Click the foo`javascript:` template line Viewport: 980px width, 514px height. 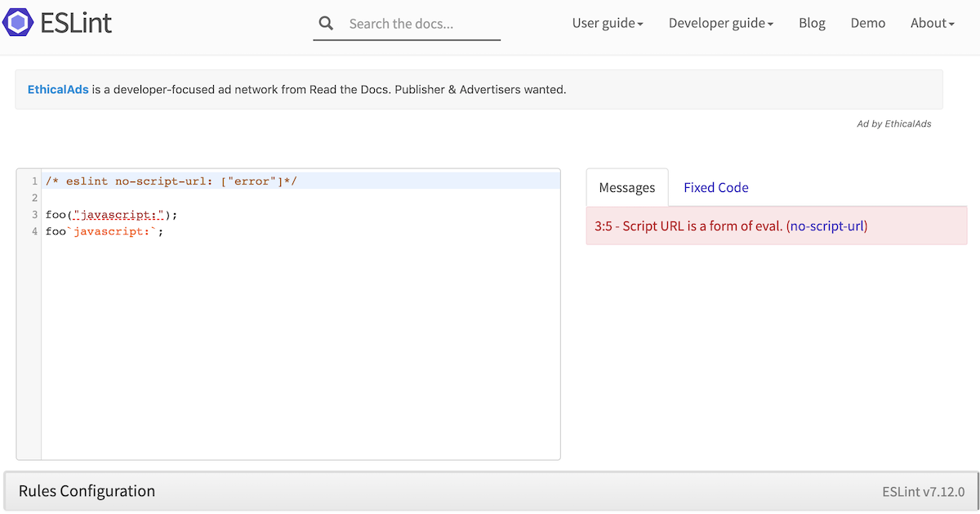[x=105, y=231]
